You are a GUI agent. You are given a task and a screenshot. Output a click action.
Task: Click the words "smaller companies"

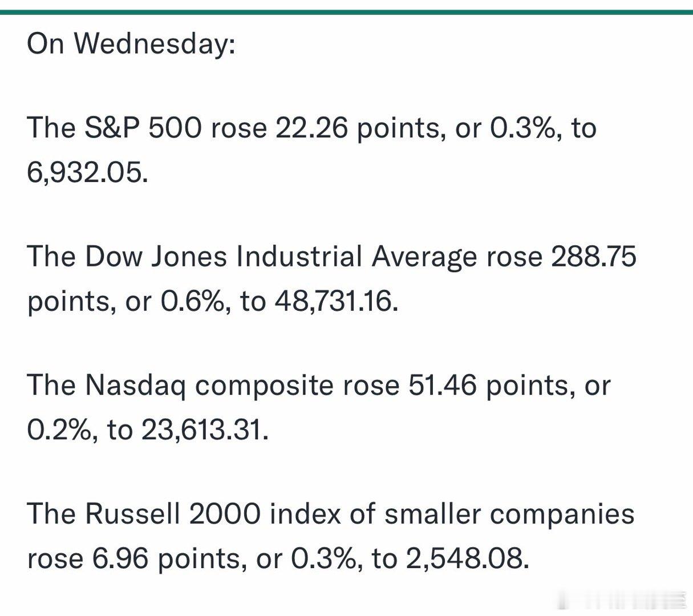(509, 514)
